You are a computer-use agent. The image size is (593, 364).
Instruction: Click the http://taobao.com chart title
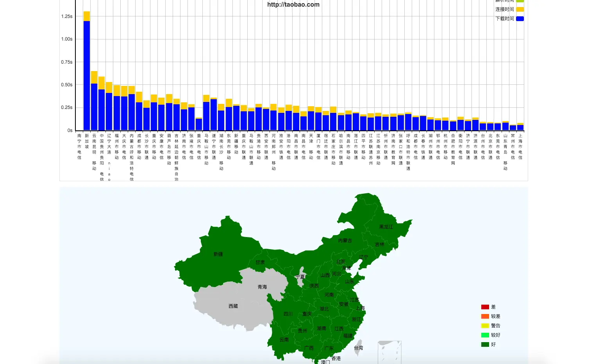tap(293, 5)
